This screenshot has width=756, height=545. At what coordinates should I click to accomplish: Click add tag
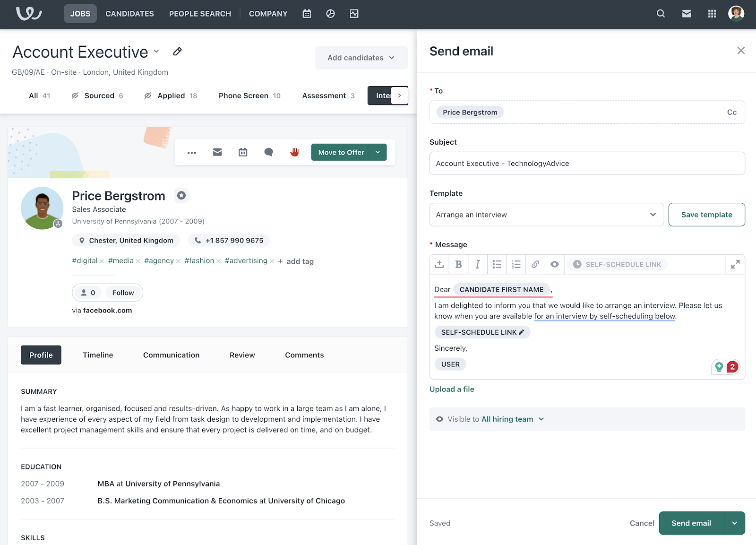[x=296, y=261]
